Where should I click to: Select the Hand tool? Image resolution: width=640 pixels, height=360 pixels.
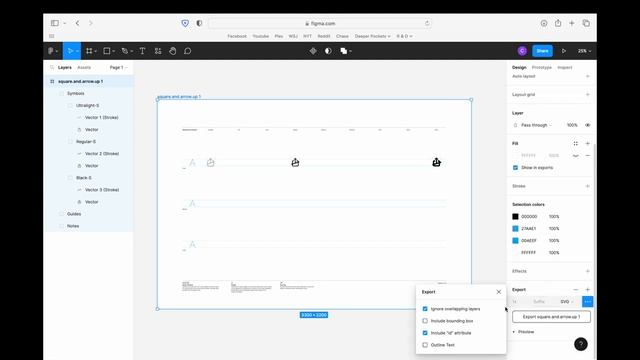(173, 51)
